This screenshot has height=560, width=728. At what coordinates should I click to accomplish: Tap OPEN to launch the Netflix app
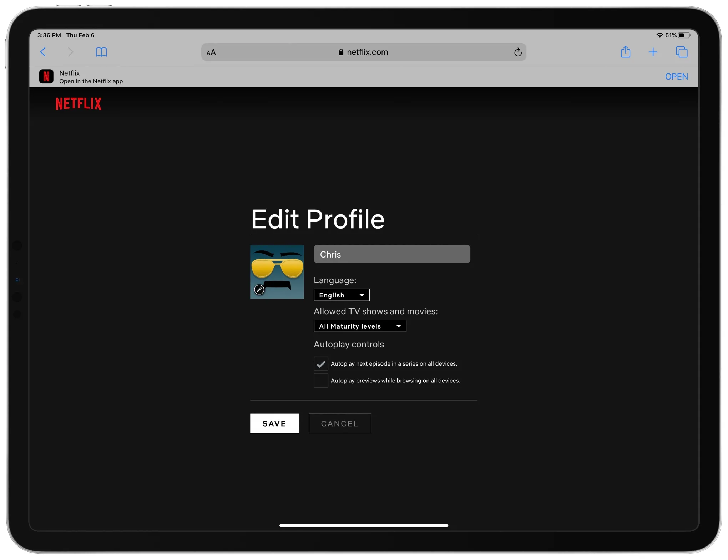[677, 76]
